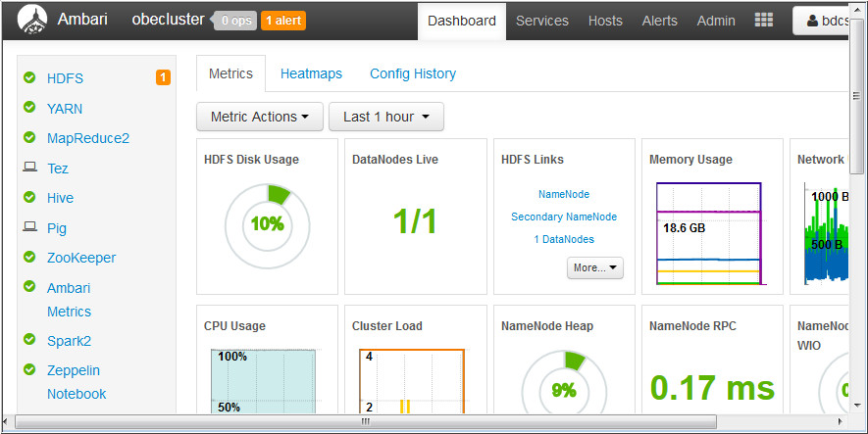Image resolution: width=868 pixels, height=434 pixels.
Task: Click the status check beside Zeppelin Notebook
Action: coord(29,368)
